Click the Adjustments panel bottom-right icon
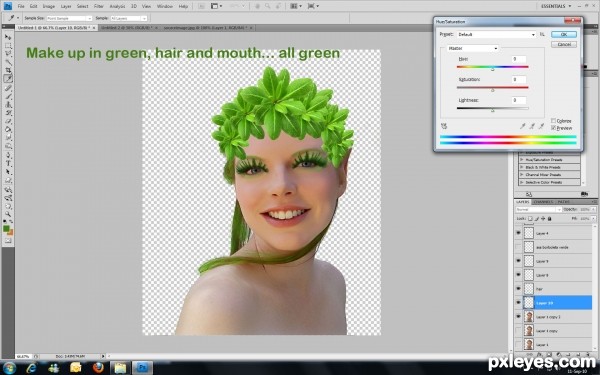This screenshot has height=375, width=600. [x=584, y=194]
